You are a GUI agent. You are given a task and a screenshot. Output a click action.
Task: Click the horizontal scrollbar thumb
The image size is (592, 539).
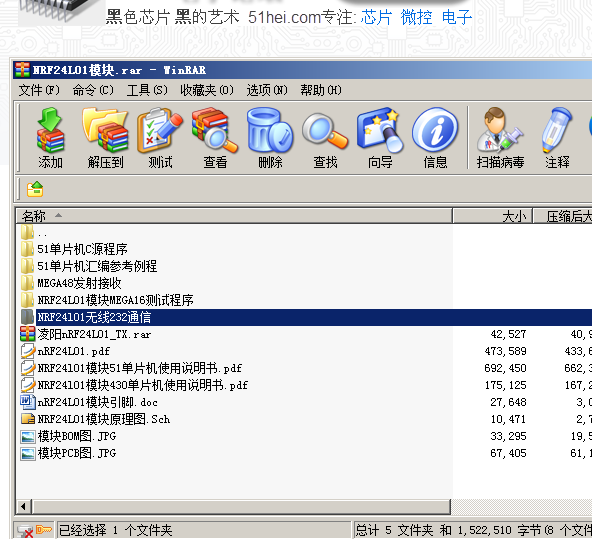pyautogui.click(x=242, y=507)
